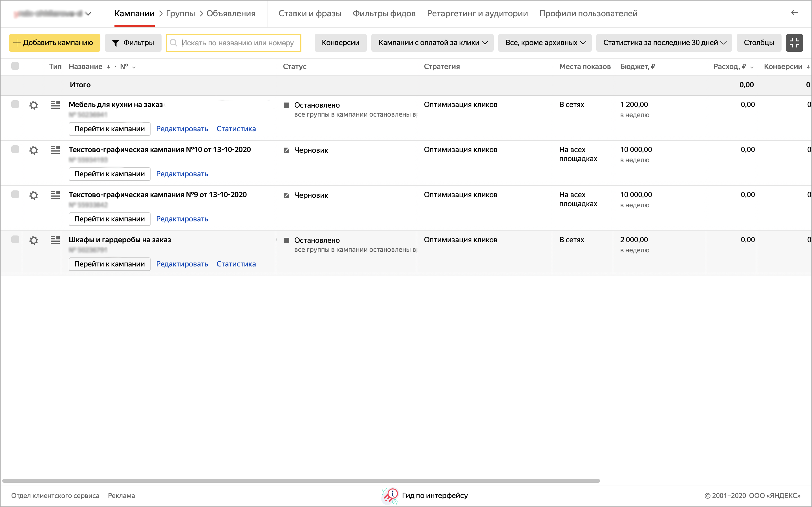
Task: Expand Кампании с оплатой за клики dropdown
Action: coord(432,43)
